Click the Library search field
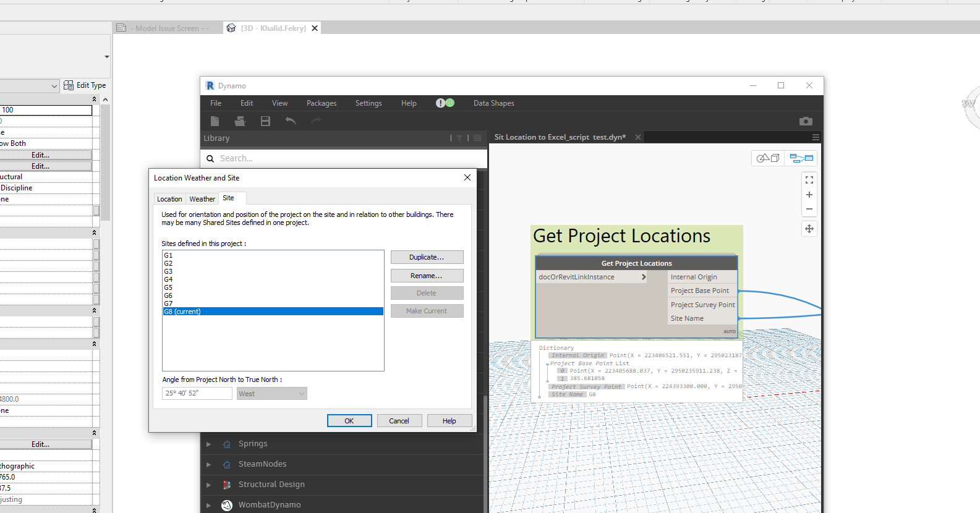 346,158
